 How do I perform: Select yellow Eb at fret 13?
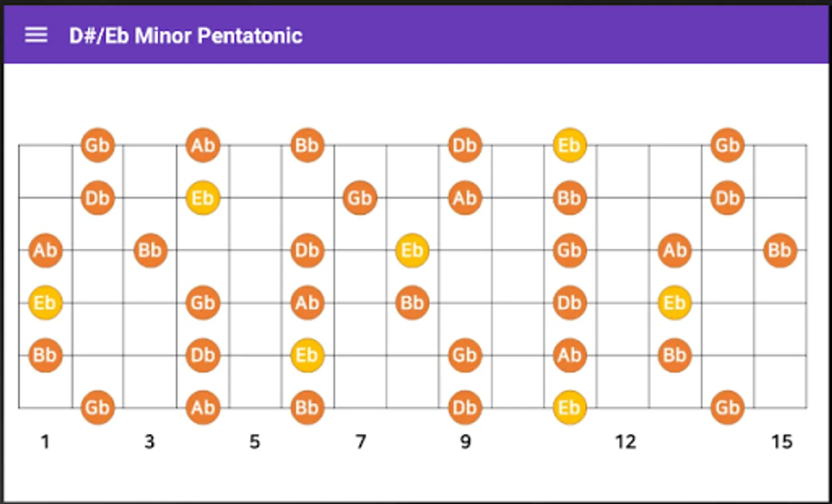pos(674,303)
